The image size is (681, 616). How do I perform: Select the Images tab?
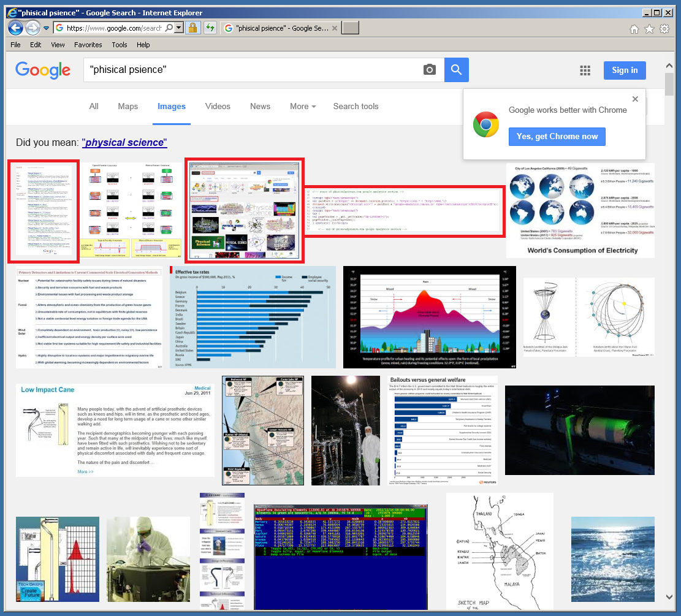click(x=172, y=107)
